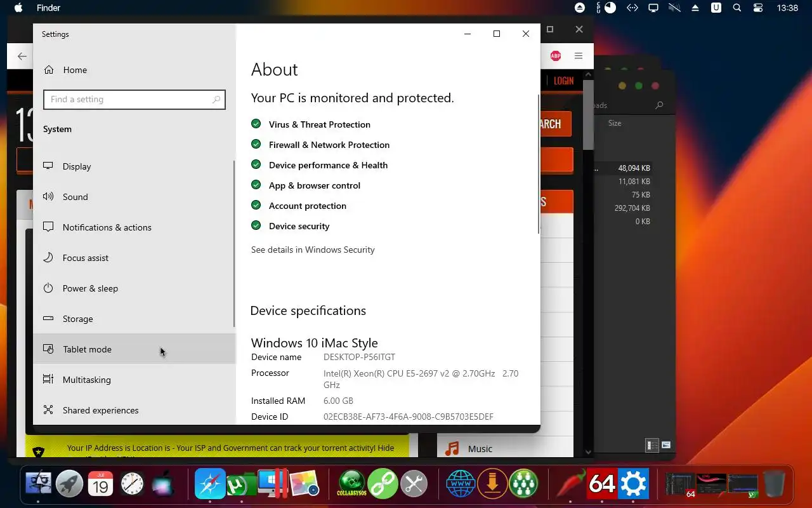
Task: Open See details in Windows Security link
Action: [313, 250]
